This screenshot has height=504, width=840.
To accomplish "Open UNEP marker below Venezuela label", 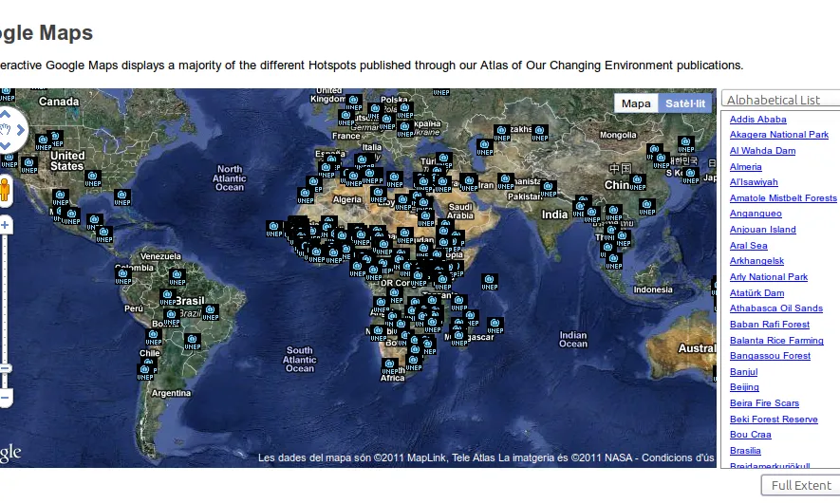I will coord(177,277).
